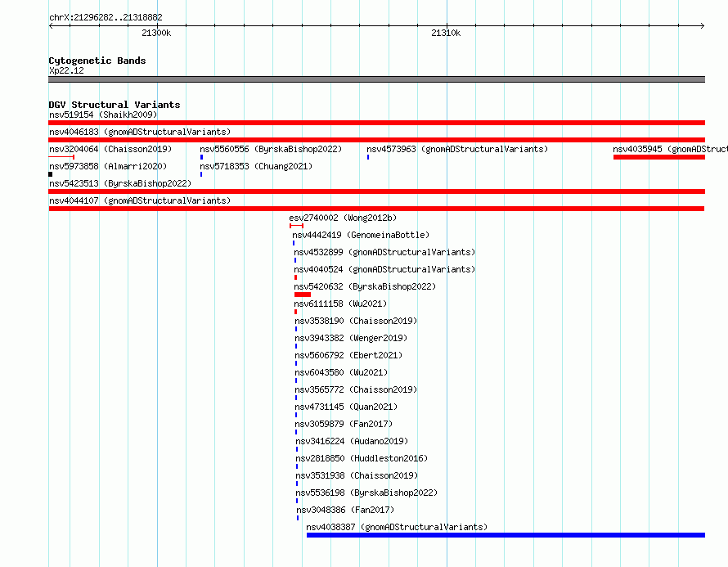Open nsv3565772 (Chaisson2019) entry
This screenshot has height=567, width=728.
356,389
